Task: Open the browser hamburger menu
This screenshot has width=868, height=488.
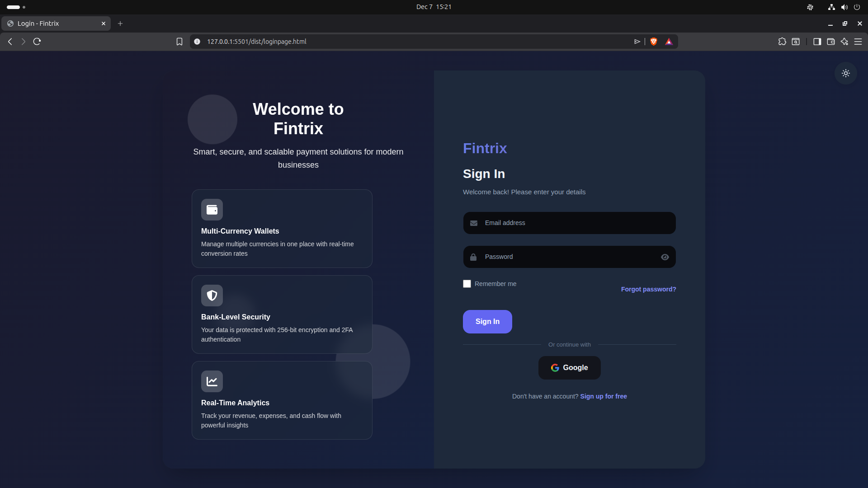Action: point(858,41)
